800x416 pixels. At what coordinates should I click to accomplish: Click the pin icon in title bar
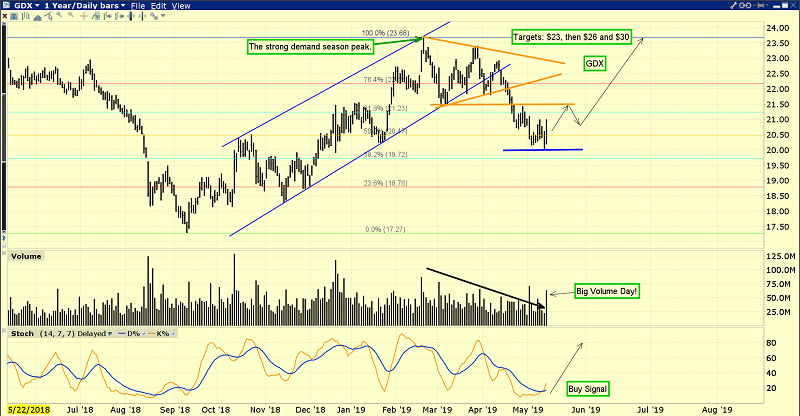pyautogui.click(x=759, y=5)
